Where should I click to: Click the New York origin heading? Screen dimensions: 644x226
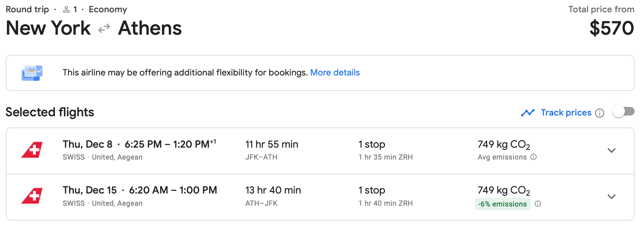tap(48, 29)
